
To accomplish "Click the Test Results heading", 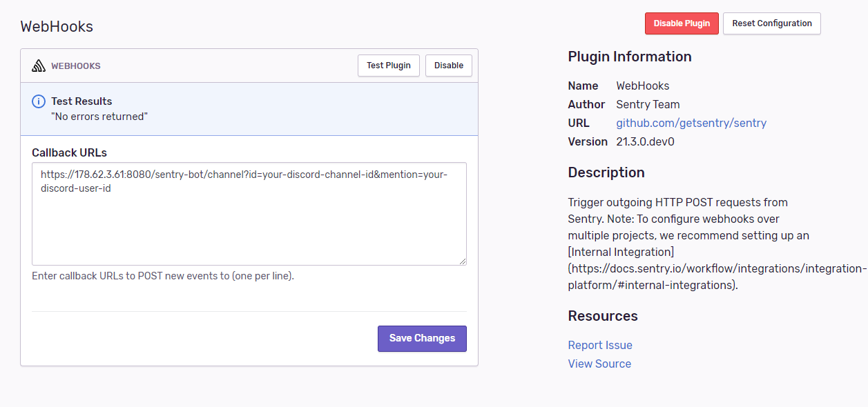I will (x=81, y=101).
